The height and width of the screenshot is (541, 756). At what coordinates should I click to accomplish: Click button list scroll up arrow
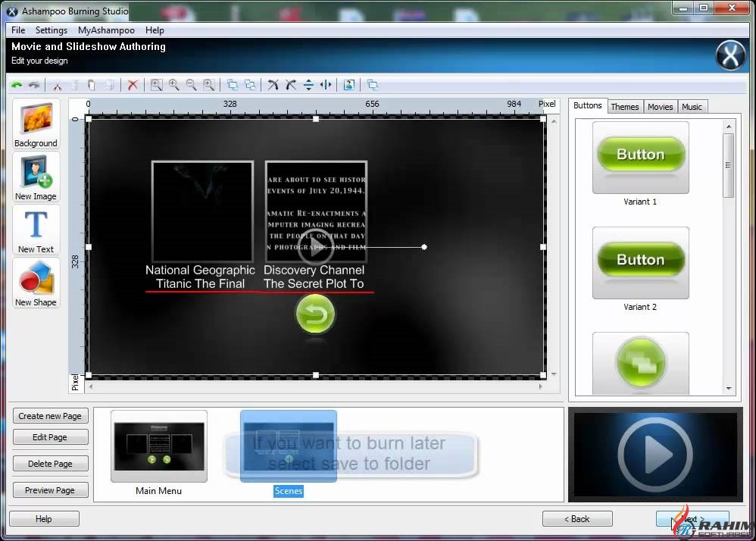729,127
